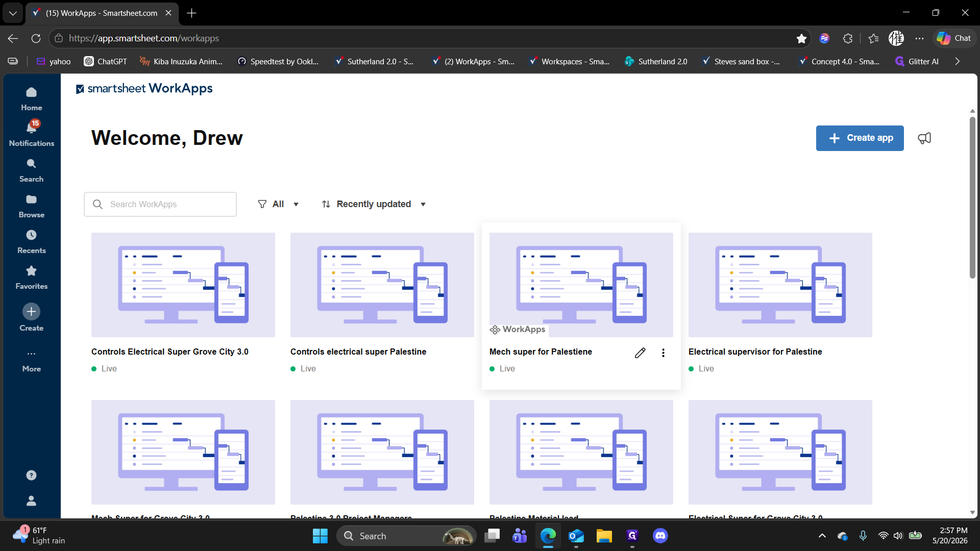This screenshot has height=551, width=980.
Task: Open Controls electrical super Palestine app title
Action: coord(358,352)
